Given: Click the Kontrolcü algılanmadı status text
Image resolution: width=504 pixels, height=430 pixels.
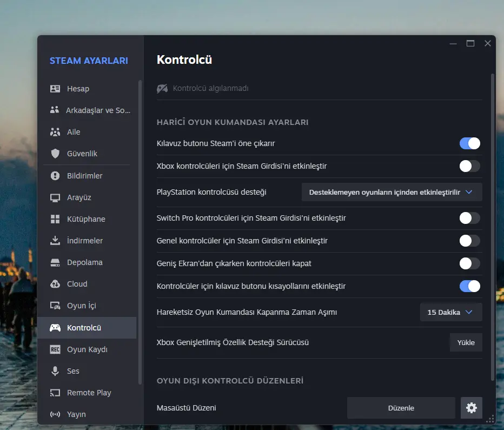Looking at the screenshot, I should click(210, 88).
